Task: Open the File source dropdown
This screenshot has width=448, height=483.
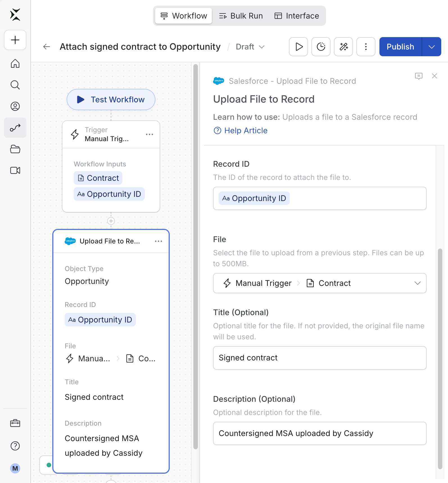Action: pos(320,283)
